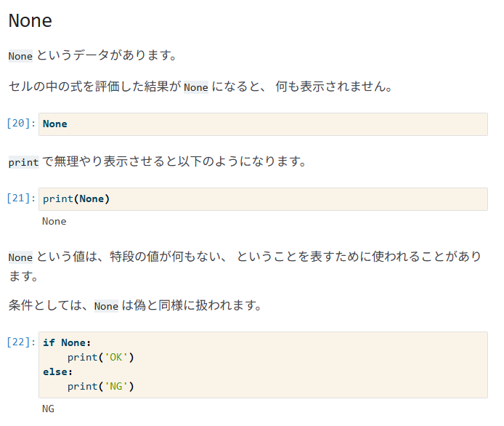Click inside code cell 20 containing None

click(x=263, y=124)
